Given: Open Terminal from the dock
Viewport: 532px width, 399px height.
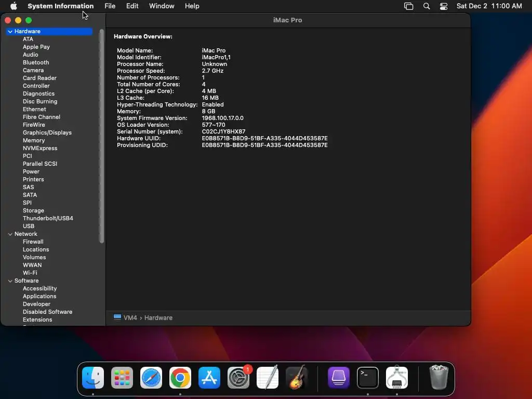Looking at the screenshot, I should pos(368,378).
